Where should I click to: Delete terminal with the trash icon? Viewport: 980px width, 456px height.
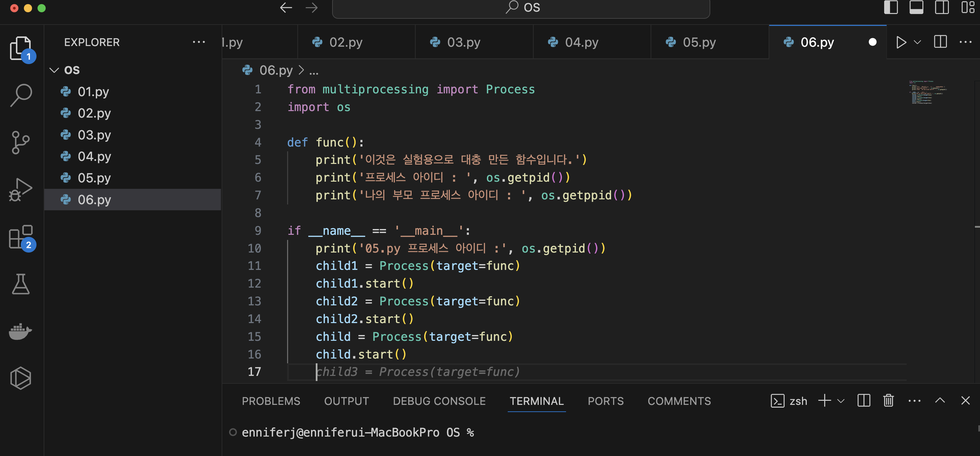888,400
